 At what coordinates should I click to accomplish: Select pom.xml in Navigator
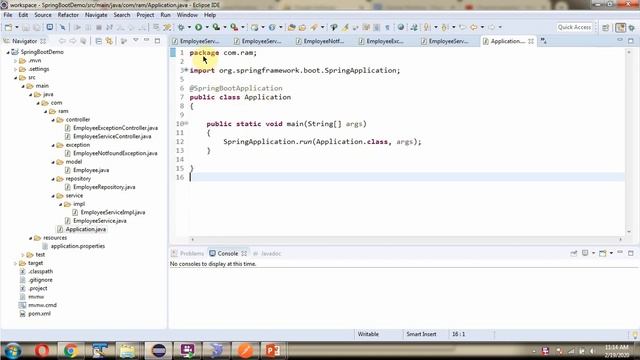tap(39, 314)
